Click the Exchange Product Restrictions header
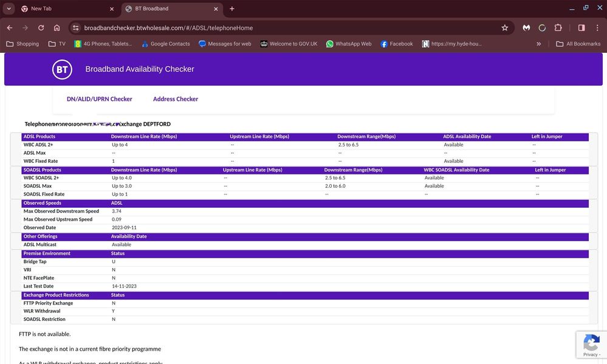607x364 pixels. point(56,295)
